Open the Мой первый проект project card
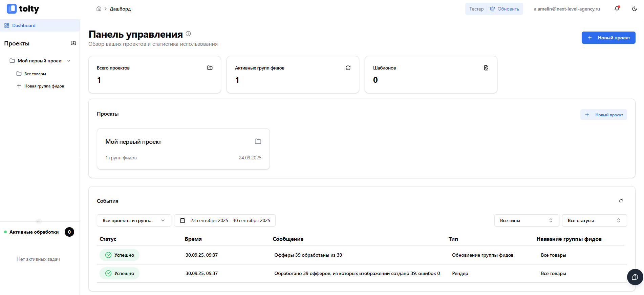The height and width of the screenshot is (295, 644). [x=183, y=149]
